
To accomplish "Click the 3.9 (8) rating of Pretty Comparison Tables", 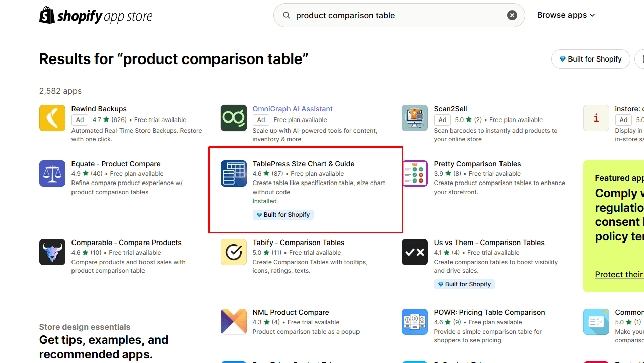I will 447,174.
